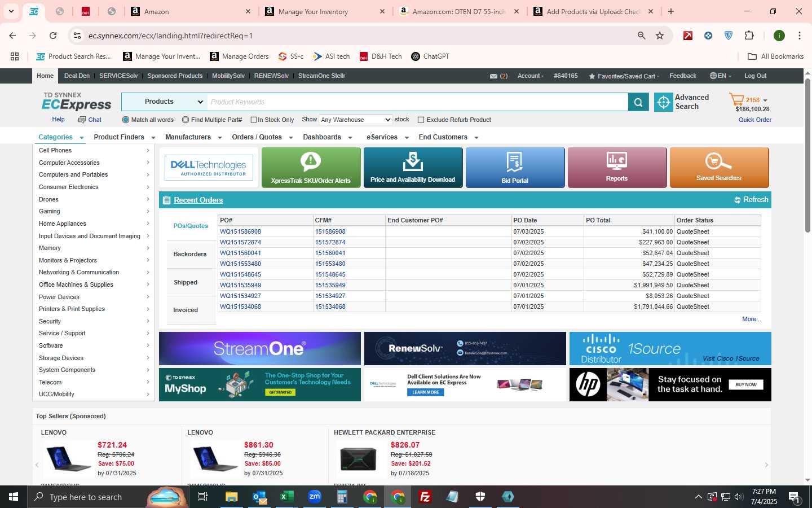Expand the End Customers menu
The width and height of the screenshot is (812, 508).
click(448, 137)
